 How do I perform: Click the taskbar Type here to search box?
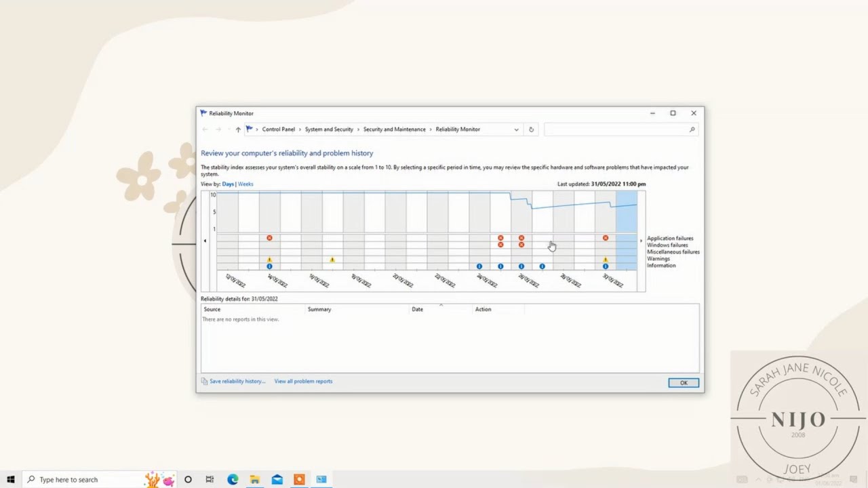point(99,479)
